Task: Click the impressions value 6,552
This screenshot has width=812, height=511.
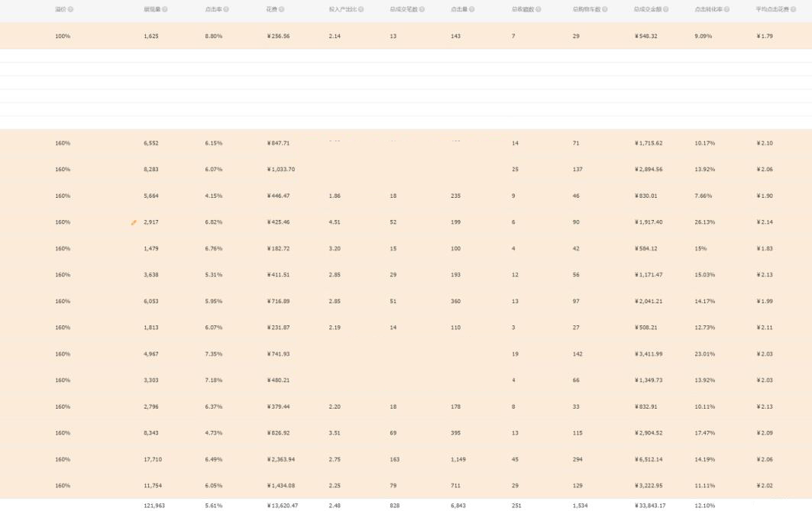Action: pos(151,144)
